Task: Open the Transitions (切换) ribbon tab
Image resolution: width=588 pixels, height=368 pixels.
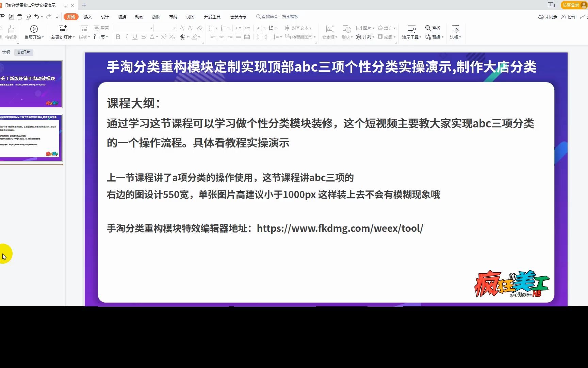Action: [x=122, y=17]
